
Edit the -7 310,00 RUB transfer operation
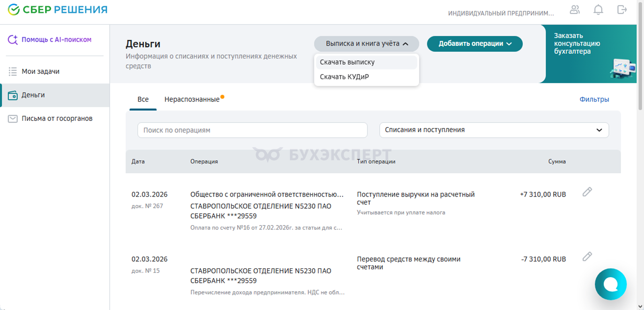[587, 256]
